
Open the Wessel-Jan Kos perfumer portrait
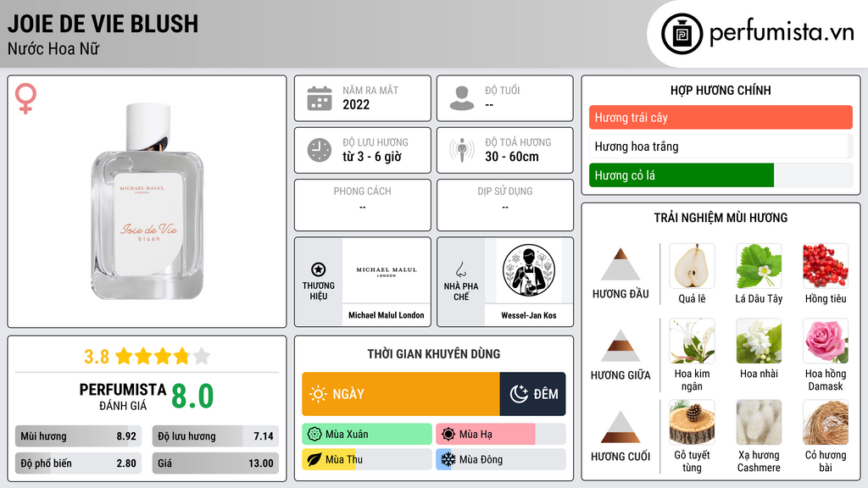[x=529, y=270]
